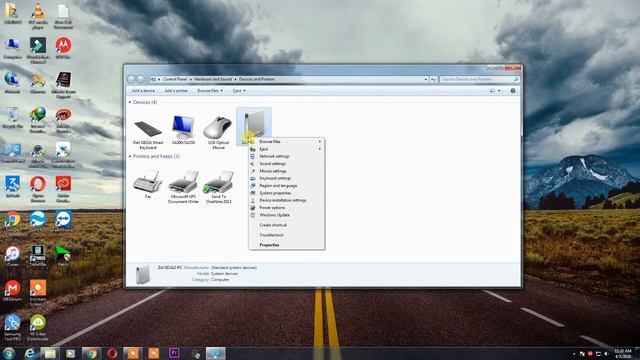Select the Fax printer icon
This screenshot has height=360, width=640.
pyautogui.click(x=148, y=182)
